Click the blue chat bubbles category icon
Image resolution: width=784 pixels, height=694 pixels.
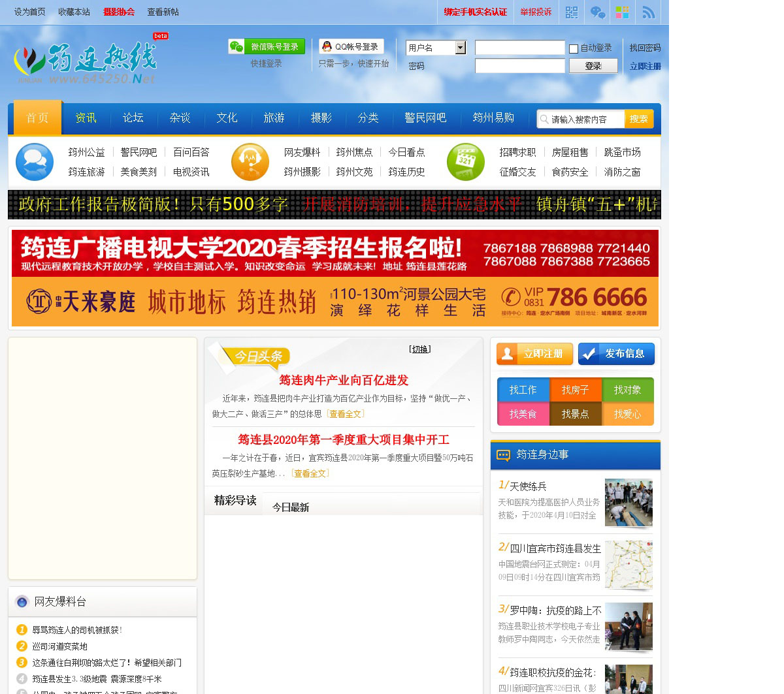[x=35, y=162]
